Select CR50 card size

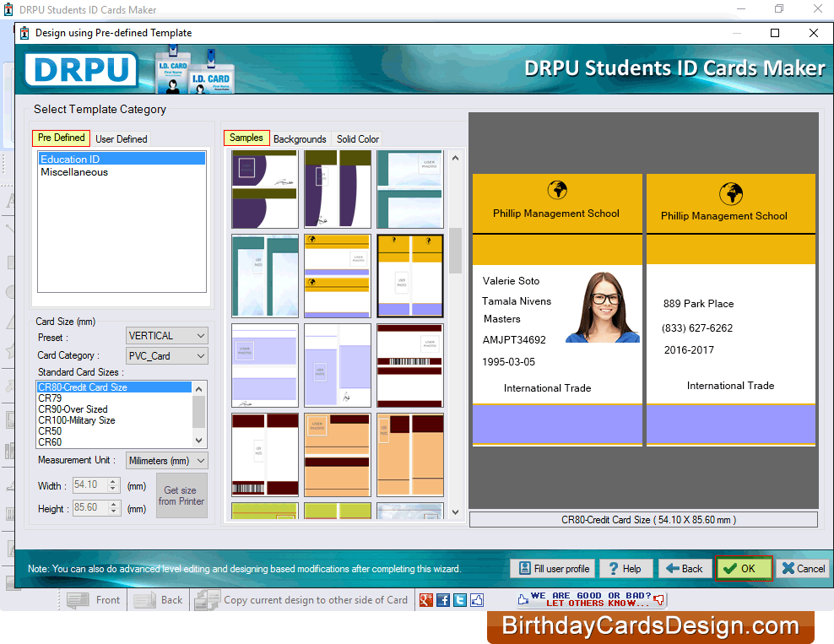[114, 430]
